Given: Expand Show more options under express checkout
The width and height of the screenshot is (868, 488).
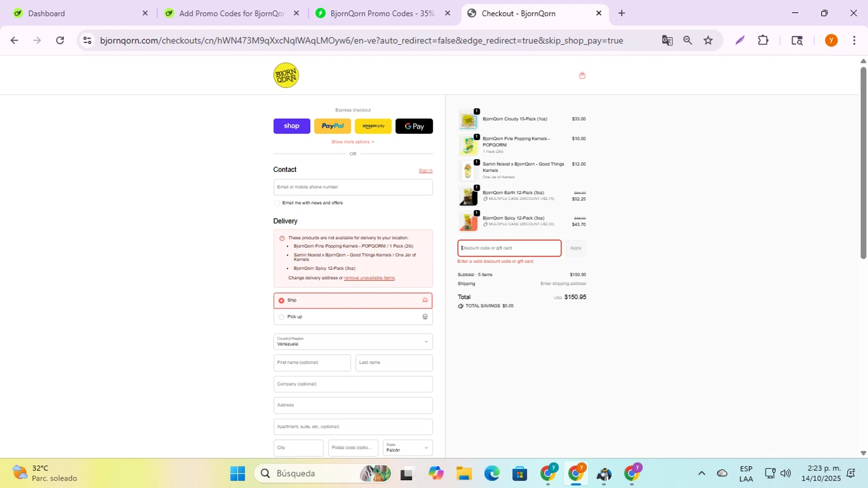Looking at the screenshot, I should (353, 142).
